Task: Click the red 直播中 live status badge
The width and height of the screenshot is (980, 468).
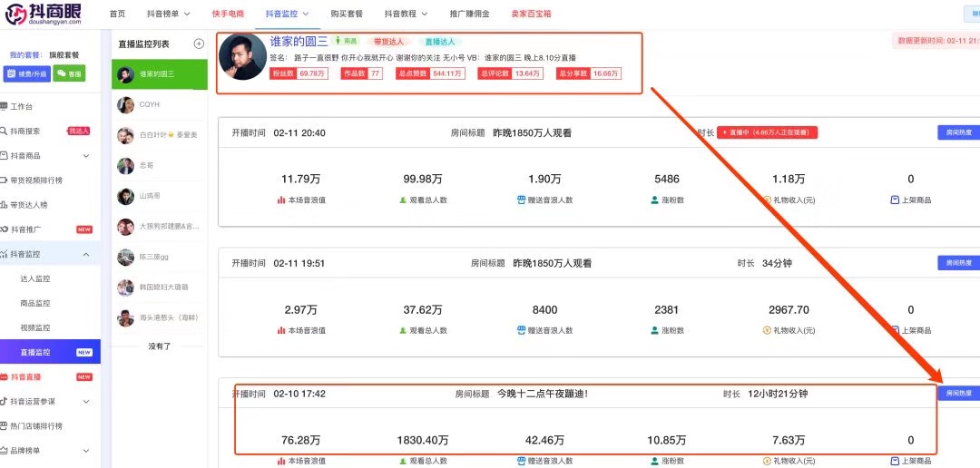Action: (768, 132)
